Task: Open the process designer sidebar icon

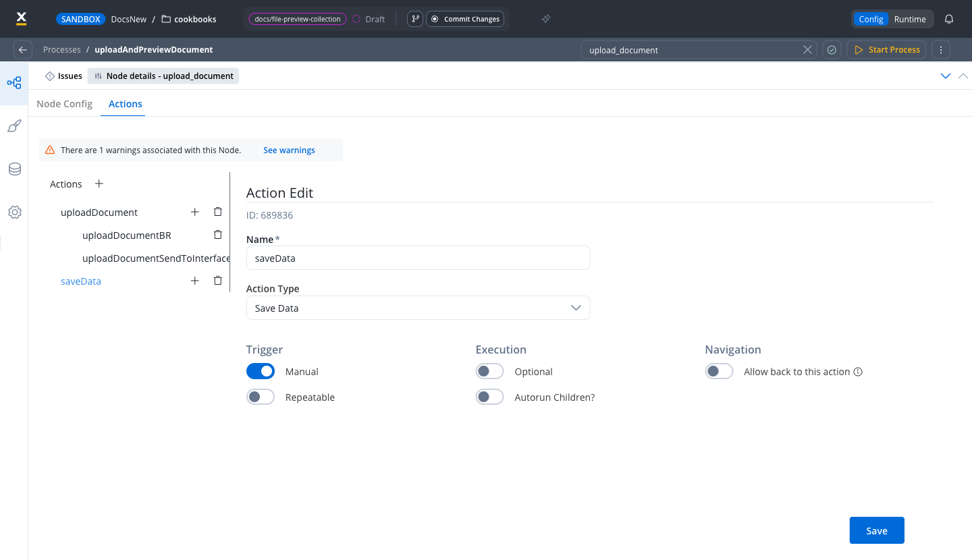Action: click(14, 83)
